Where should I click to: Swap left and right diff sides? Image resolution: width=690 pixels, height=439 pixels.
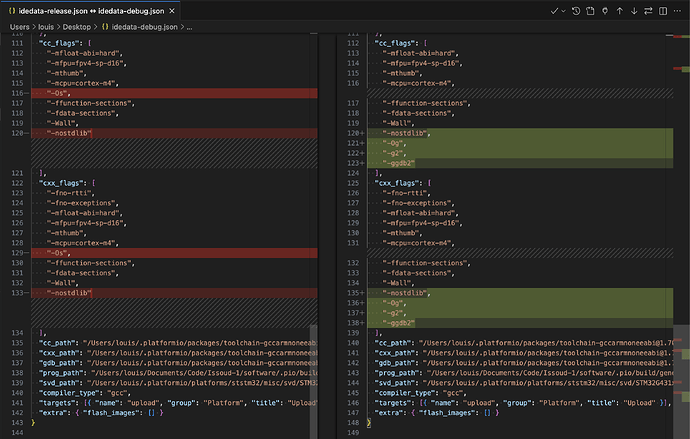tap(650, 10)
